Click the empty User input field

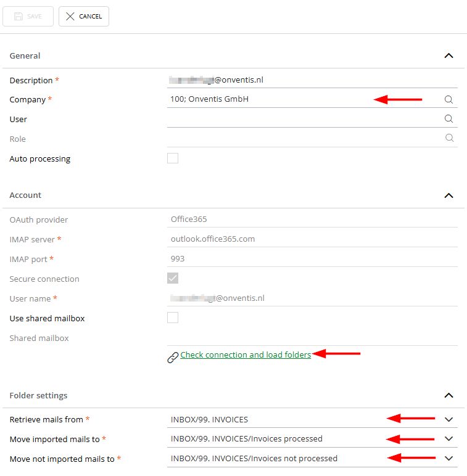pyautogui.click(x=302, y=119)
